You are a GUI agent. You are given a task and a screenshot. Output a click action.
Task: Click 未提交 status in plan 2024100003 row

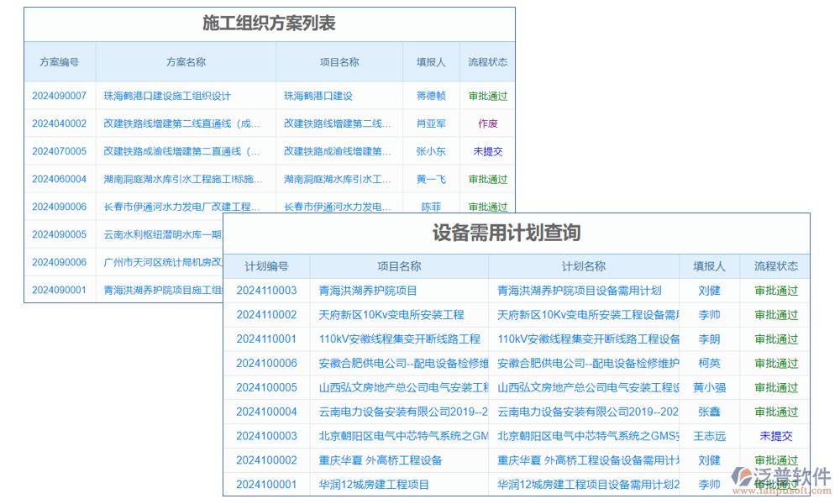click(776, 436)
